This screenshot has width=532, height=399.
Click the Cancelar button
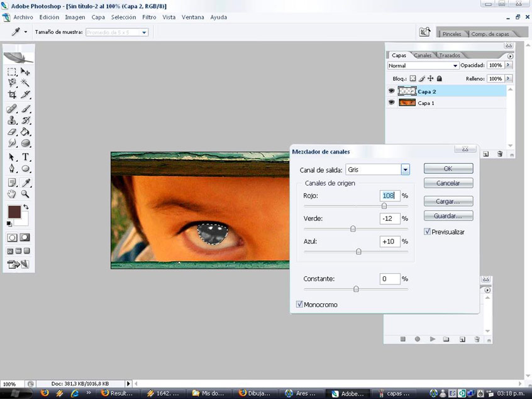coord(448,183)
